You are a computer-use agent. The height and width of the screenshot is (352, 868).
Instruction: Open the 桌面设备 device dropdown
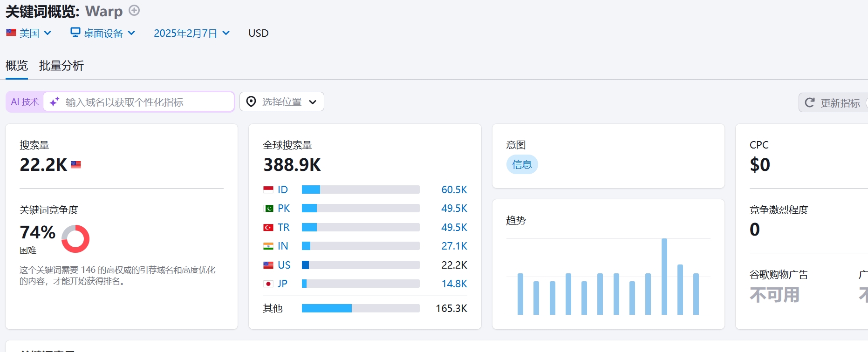[x=103, y=33]
